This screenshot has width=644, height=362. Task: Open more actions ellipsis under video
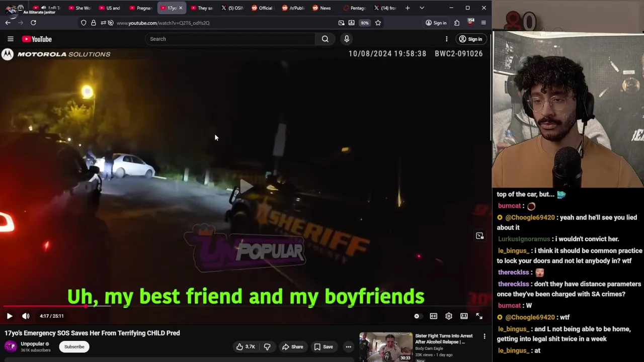[348, 346]
